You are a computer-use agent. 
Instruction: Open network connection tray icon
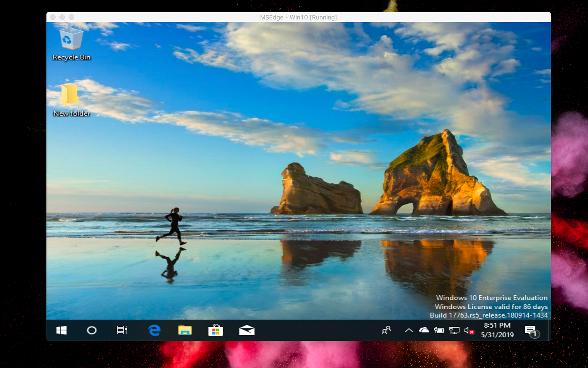(454, 331)
